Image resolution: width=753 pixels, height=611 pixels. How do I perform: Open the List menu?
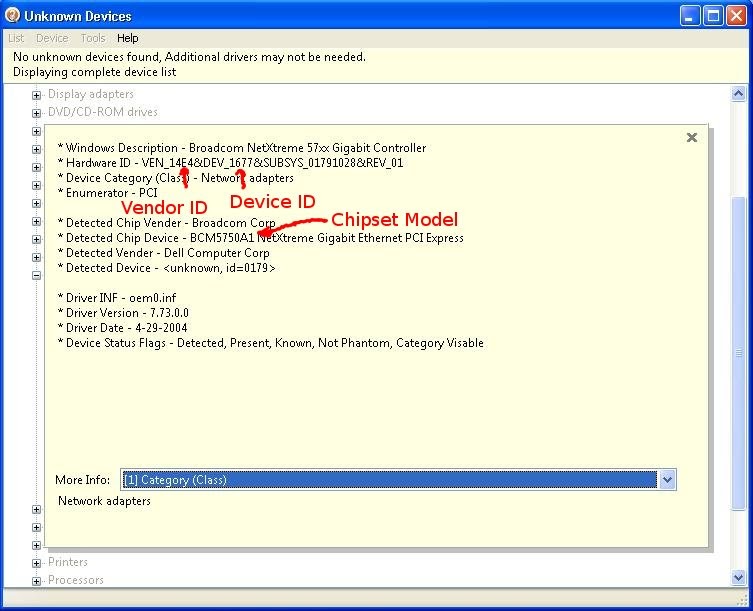[16, 38]
